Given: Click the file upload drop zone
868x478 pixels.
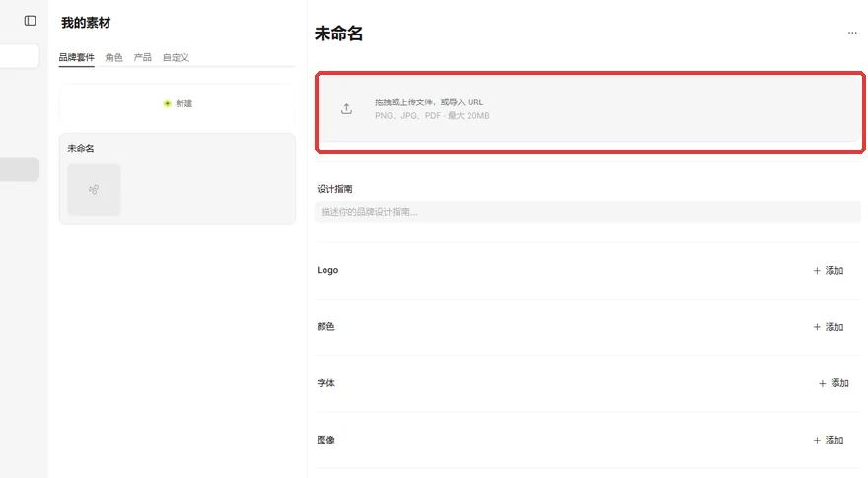Looking at the screenshot, I should (x=590, y=111).
